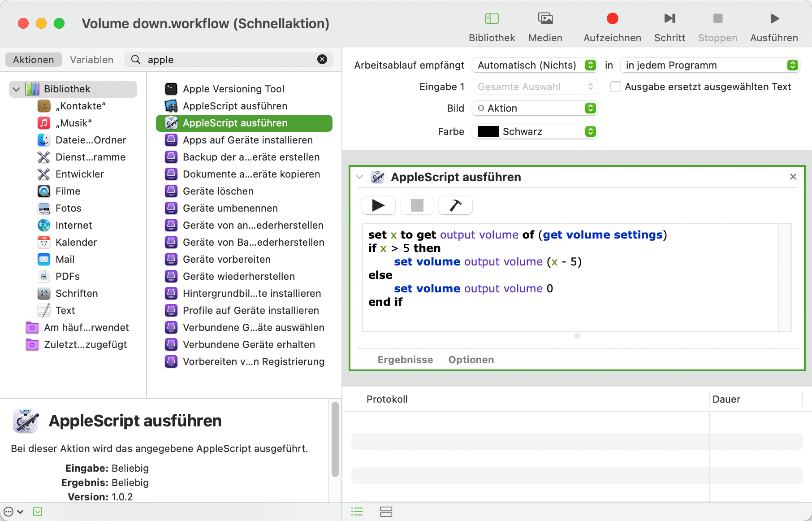
Task: Open the 'in jedem Programm' dropdown
Action: [x=710, y=65]
